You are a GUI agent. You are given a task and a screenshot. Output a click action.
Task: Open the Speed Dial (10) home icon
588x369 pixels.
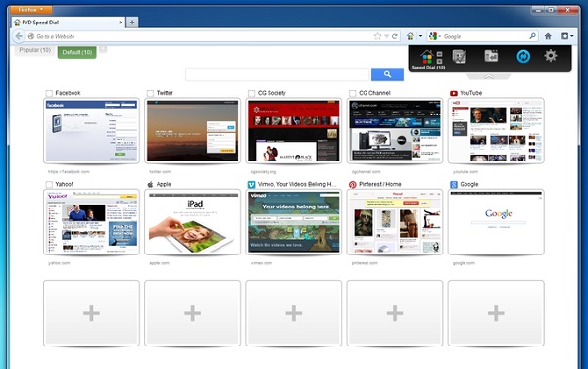coord(426,57)
